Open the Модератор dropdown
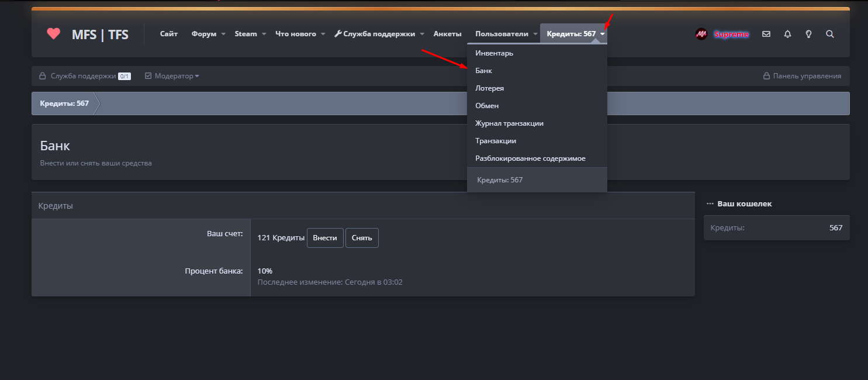Screen dimensions: 868x380 tap(172, 76)
